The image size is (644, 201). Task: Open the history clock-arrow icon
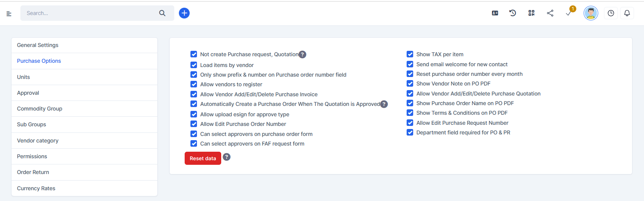513,13
